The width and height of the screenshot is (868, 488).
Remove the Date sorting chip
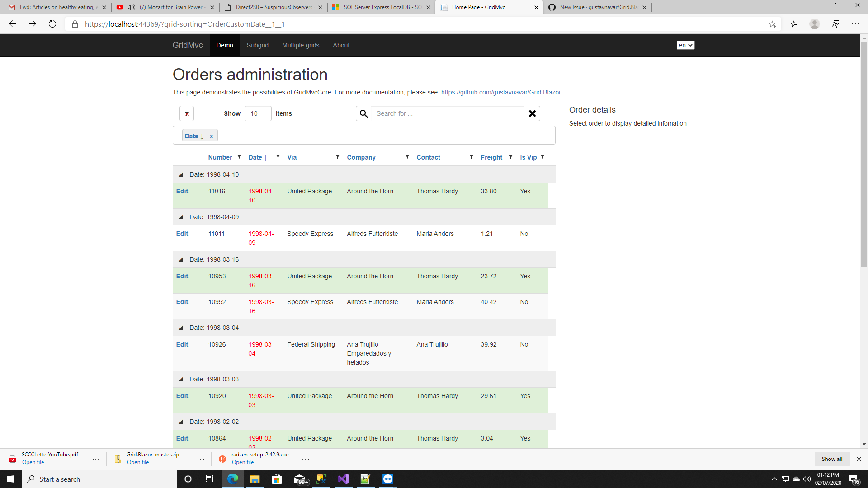tap(211, 136)
